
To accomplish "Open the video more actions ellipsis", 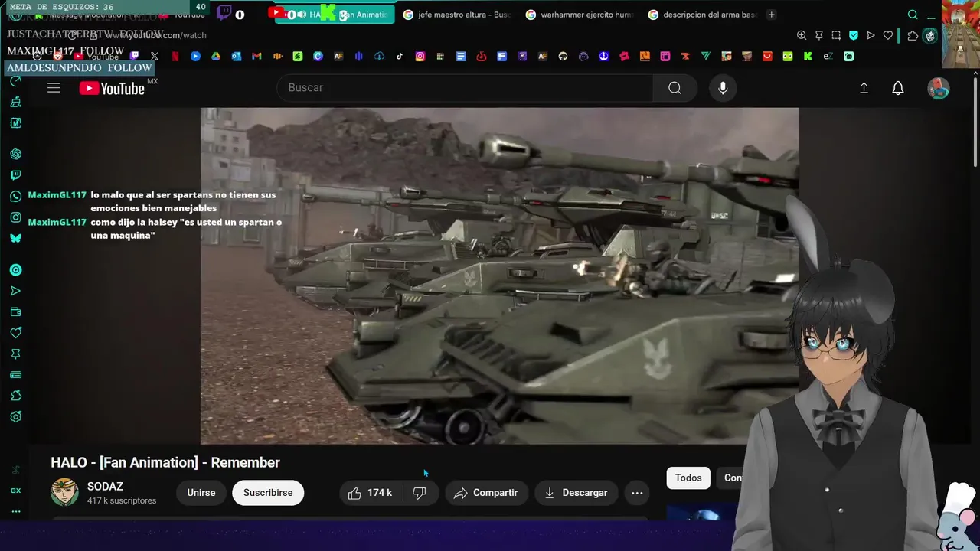I will 637,493.
